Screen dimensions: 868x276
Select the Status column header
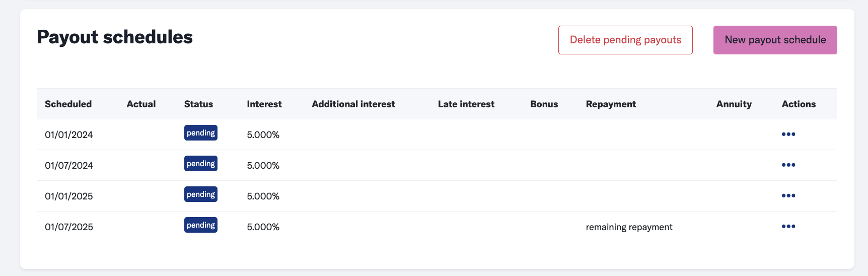pos(198,104)
